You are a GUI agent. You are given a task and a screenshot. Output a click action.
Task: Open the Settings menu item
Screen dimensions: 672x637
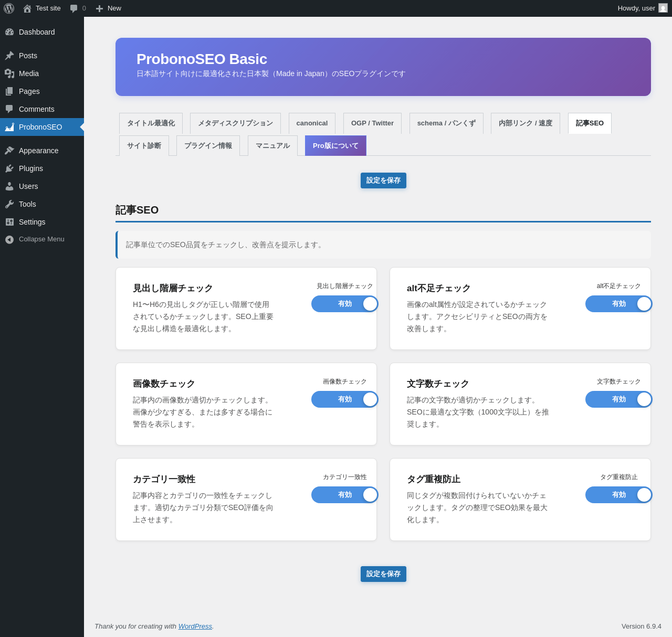point(42,222)
